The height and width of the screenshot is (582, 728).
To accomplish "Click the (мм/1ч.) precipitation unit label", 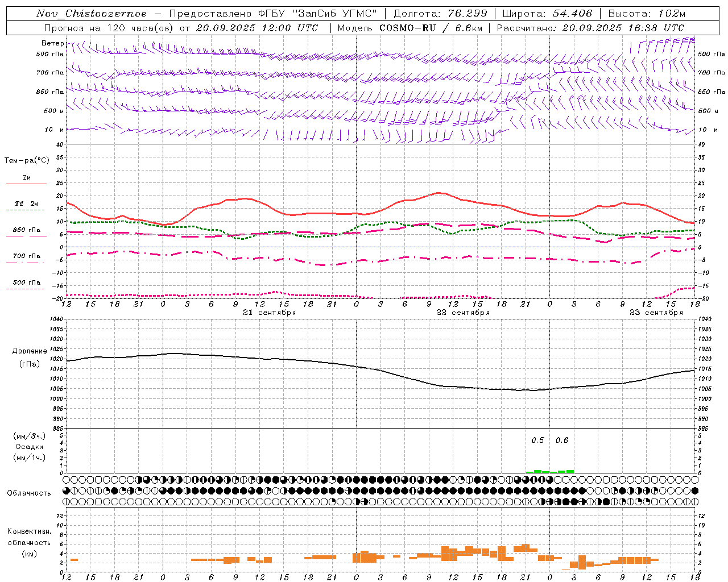I will click(30, 458).
